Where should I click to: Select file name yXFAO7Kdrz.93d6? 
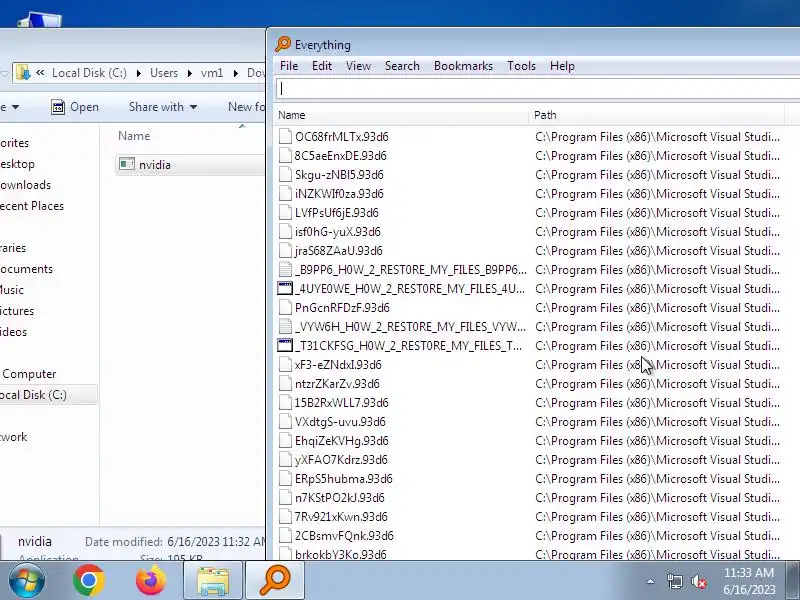coord(341,460)
